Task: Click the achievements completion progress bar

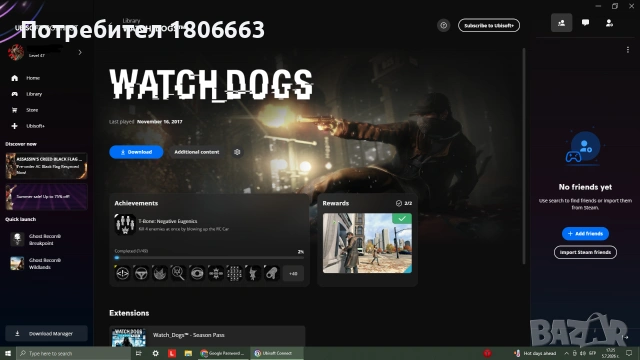Action: pyautogui.click(x=209, y=258)
